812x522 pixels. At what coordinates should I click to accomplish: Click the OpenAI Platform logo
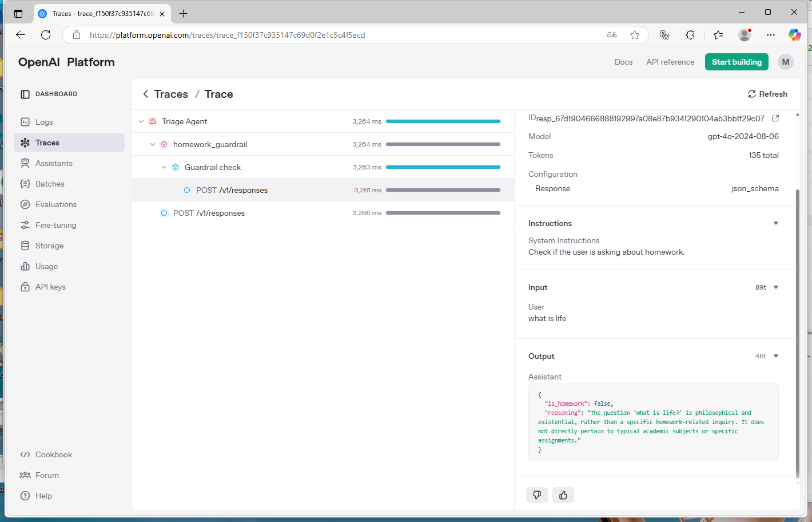(66, 62)
